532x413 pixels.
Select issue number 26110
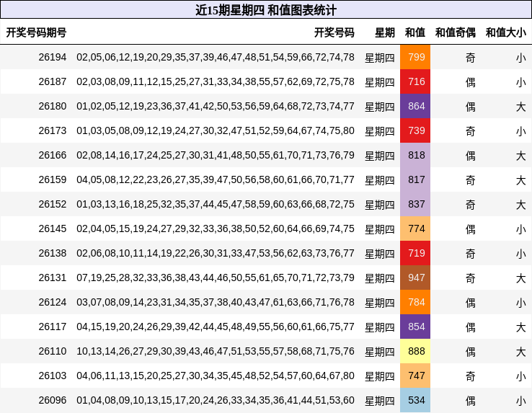coord(52,351)
